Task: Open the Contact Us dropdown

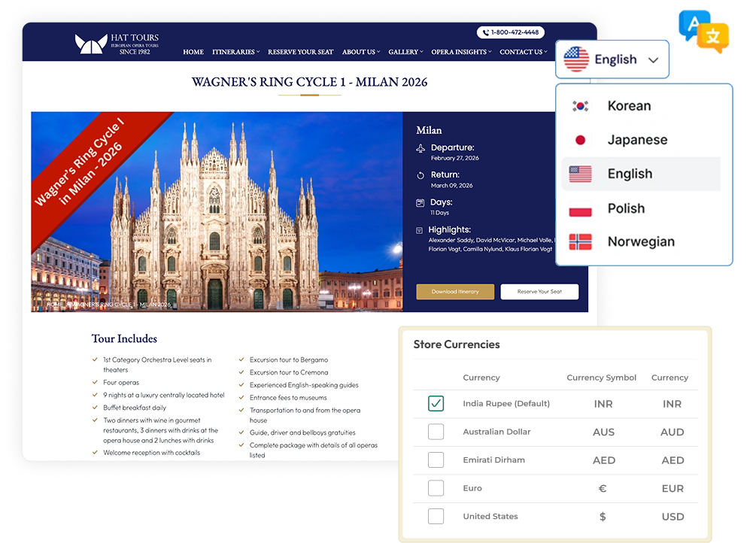Action: coord(523,52)
